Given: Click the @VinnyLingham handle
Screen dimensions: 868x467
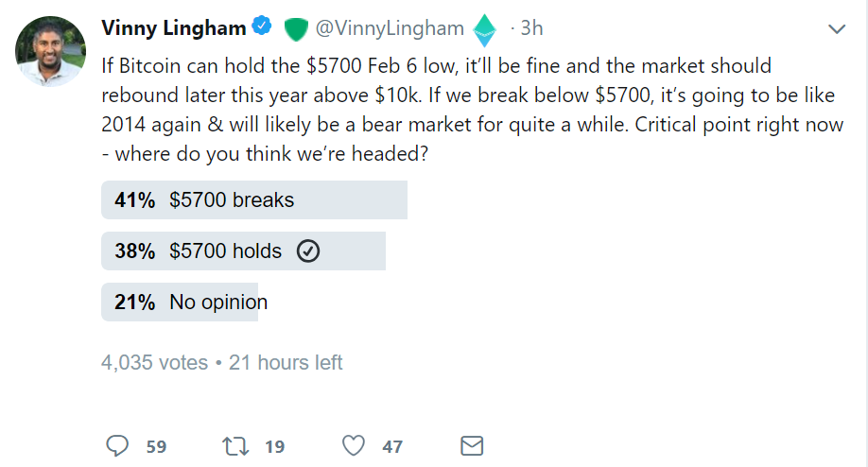Looking at the screenshot, I should (x=389, y=29).
